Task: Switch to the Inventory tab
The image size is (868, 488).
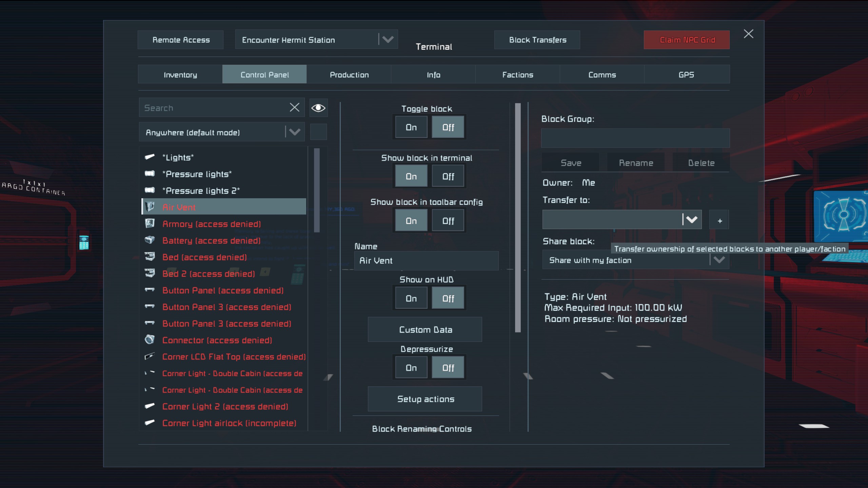Action: 180,75
